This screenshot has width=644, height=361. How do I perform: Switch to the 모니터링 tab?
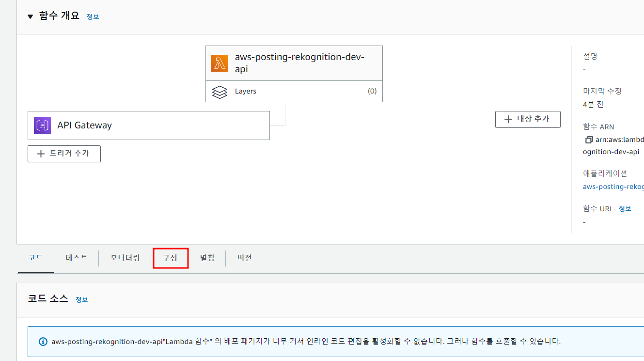[125, 258]
